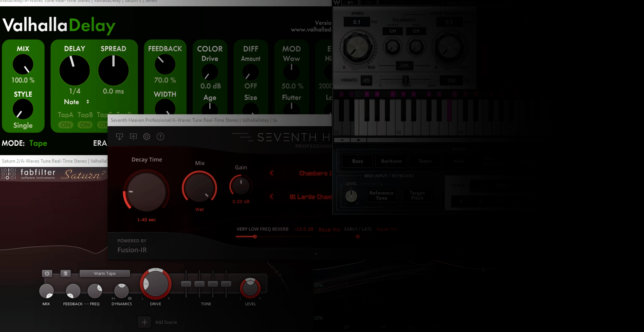This screenshot has width=644, height=332.
Task: Open the Tolerance Time Off box
Action: click(416, 31)
